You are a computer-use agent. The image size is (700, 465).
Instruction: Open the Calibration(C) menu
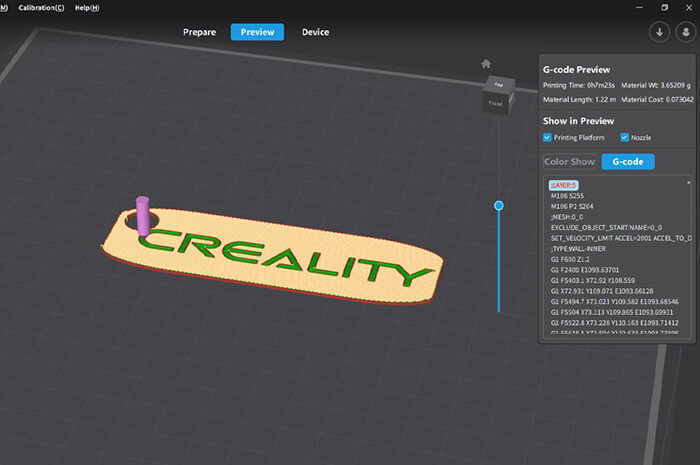tap(41, 8)
